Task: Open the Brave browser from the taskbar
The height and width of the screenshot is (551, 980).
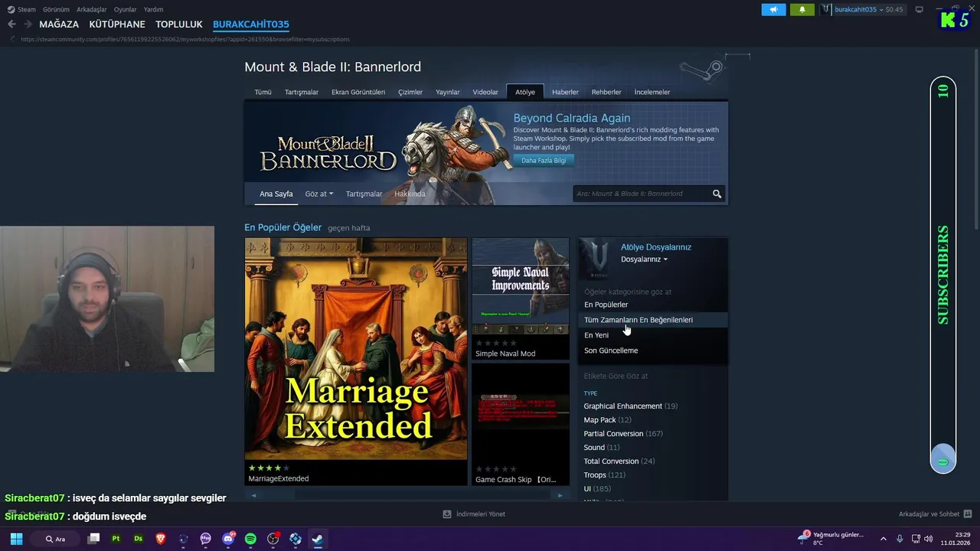Action: [161, 539]
